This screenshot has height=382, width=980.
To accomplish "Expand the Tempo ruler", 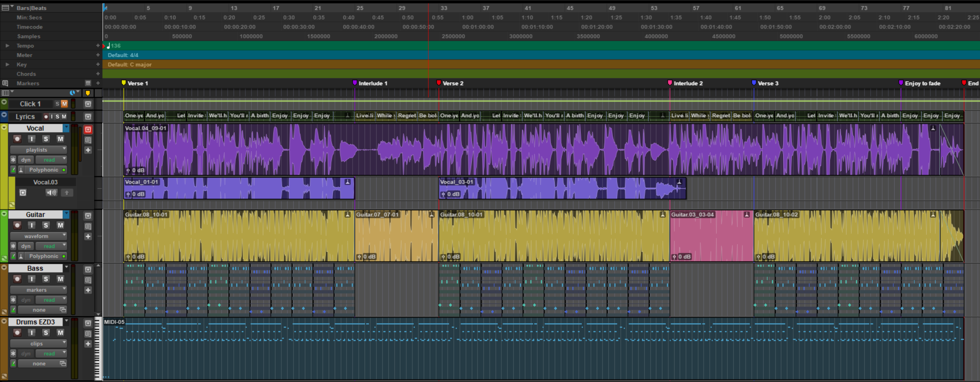I will click(7, 46).
